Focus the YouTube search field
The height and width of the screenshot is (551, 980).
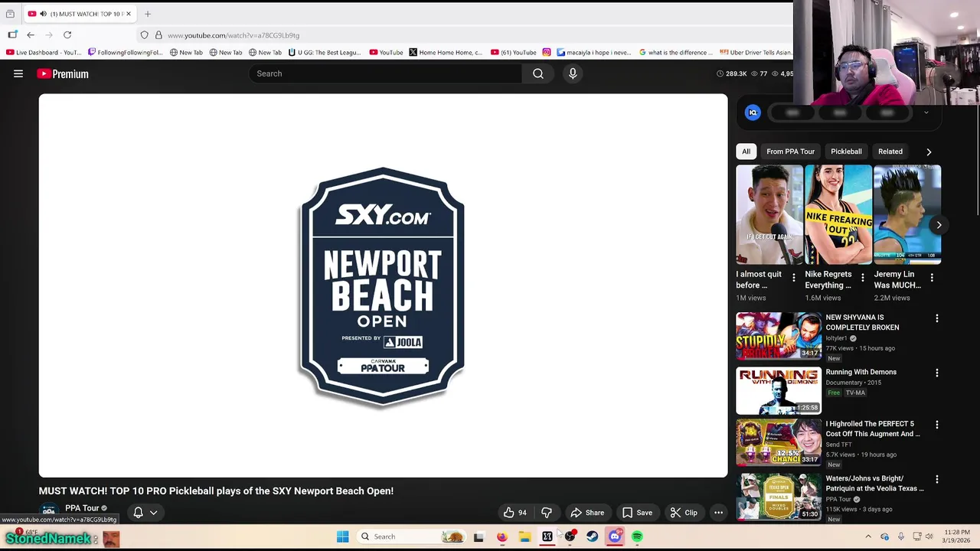click(x=385, y=73)
